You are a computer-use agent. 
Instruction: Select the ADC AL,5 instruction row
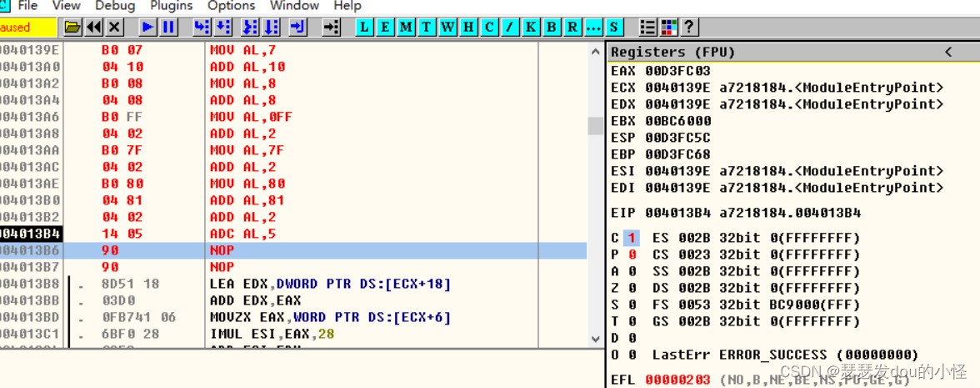click(293, 234)
